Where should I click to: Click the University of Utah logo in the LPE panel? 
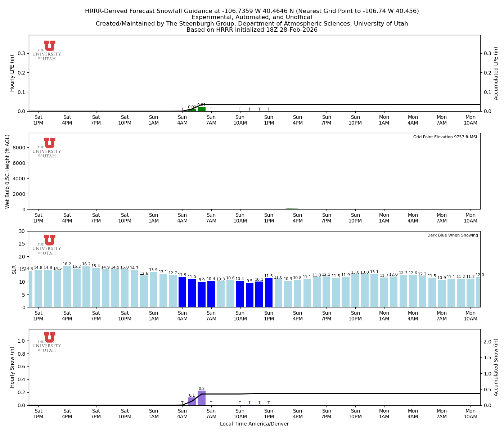pos(49,50)
